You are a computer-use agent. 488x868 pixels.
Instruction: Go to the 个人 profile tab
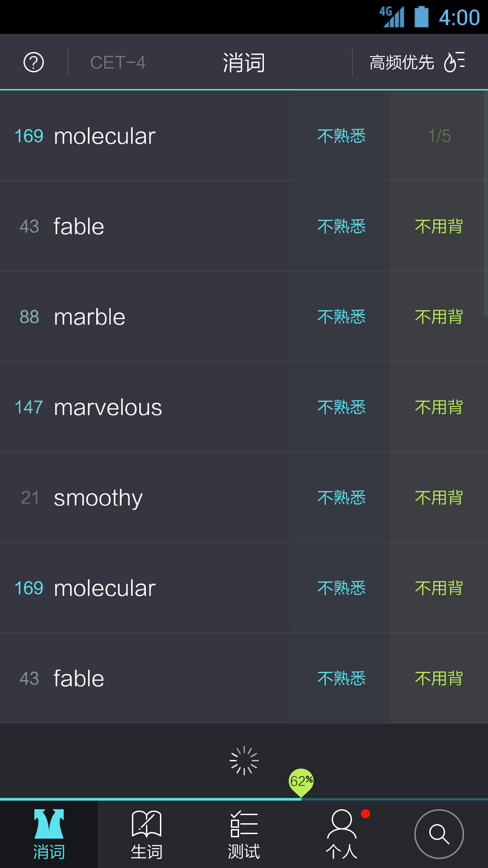[x=342, y=834]
